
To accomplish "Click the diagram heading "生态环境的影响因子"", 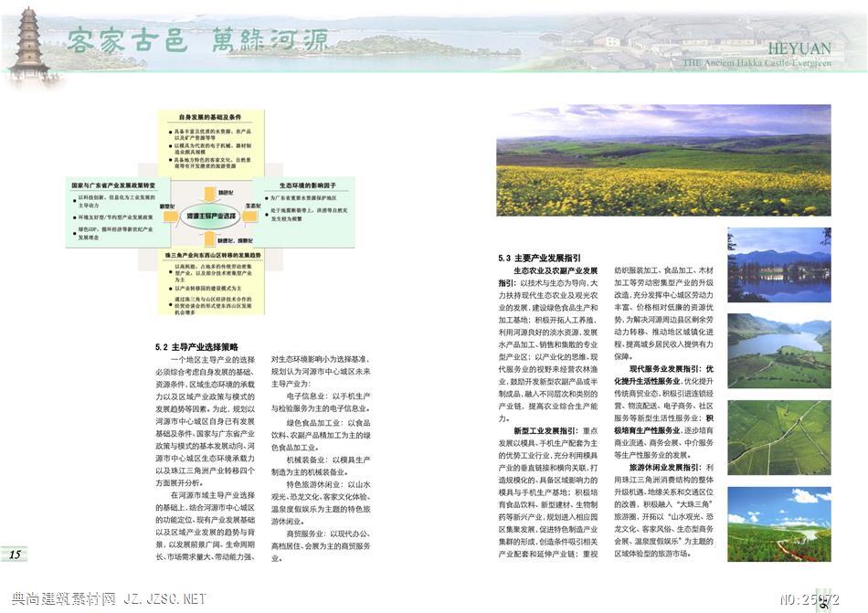I will (307, 185).
